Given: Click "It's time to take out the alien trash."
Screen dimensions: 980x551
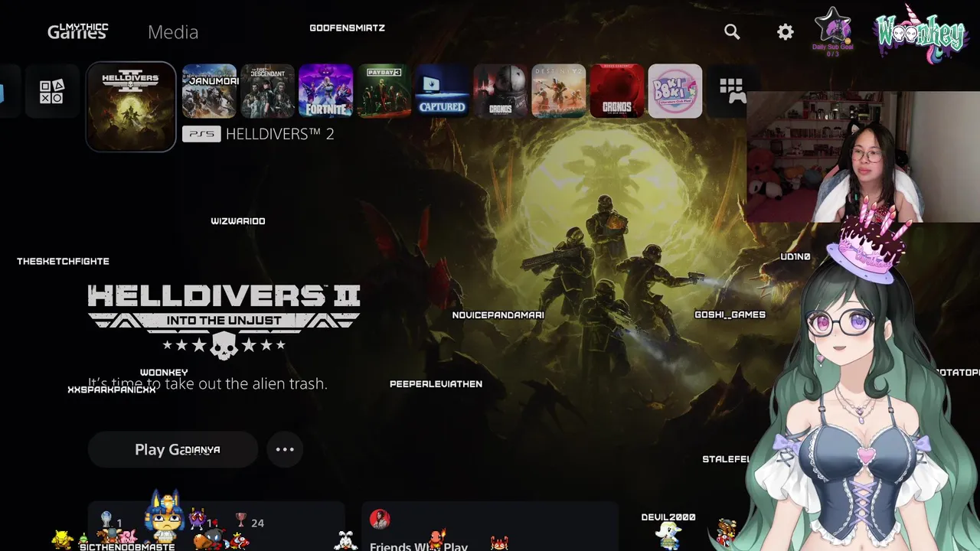Looking at the screenshot, I should coord(207,383).
